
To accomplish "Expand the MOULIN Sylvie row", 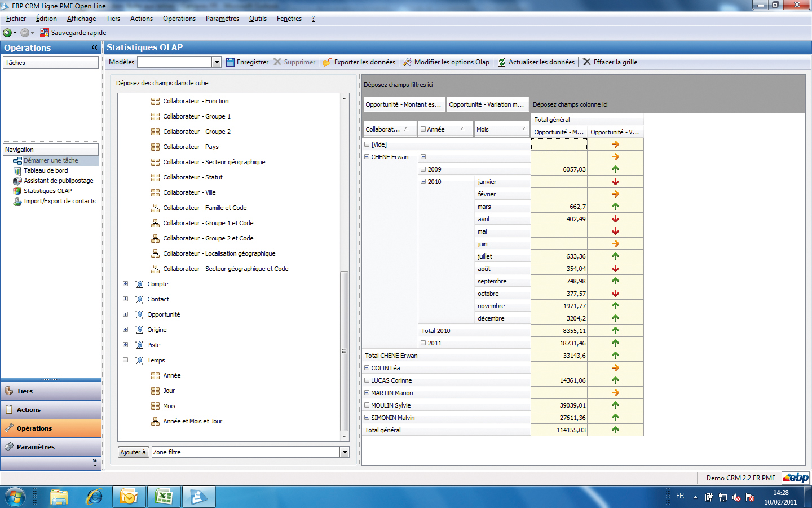I will point(367,405).
